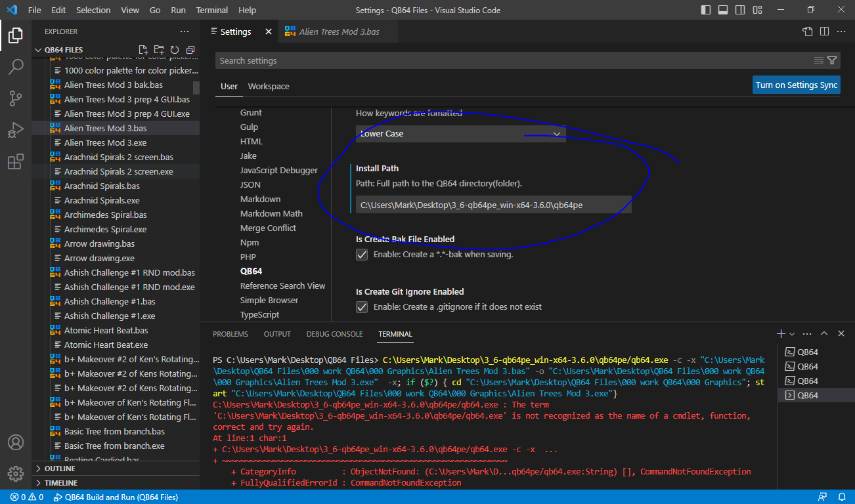Toggle Create Git Ignore Enabled checkbox

point(362,306)
